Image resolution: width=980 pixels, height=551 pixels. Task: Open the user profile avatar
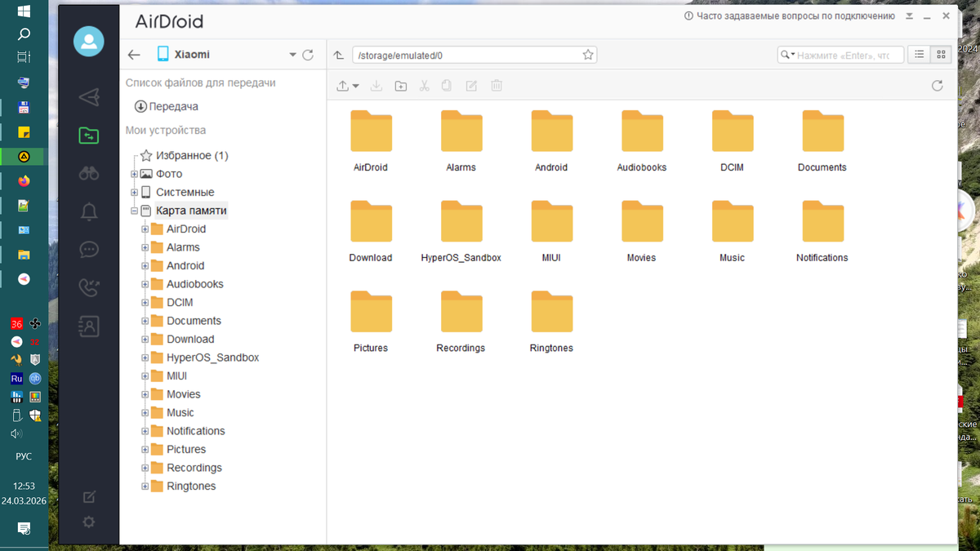click(x=89, y=41)
